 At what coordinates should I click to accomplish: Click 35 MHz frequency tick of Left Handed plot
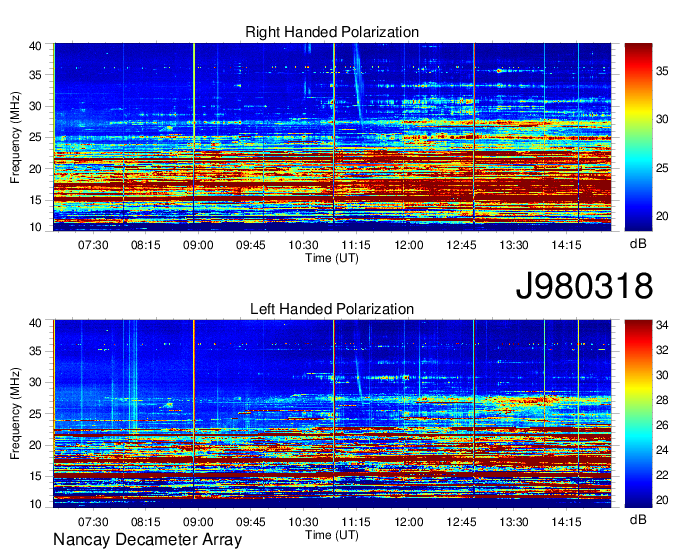coord(35,351)
